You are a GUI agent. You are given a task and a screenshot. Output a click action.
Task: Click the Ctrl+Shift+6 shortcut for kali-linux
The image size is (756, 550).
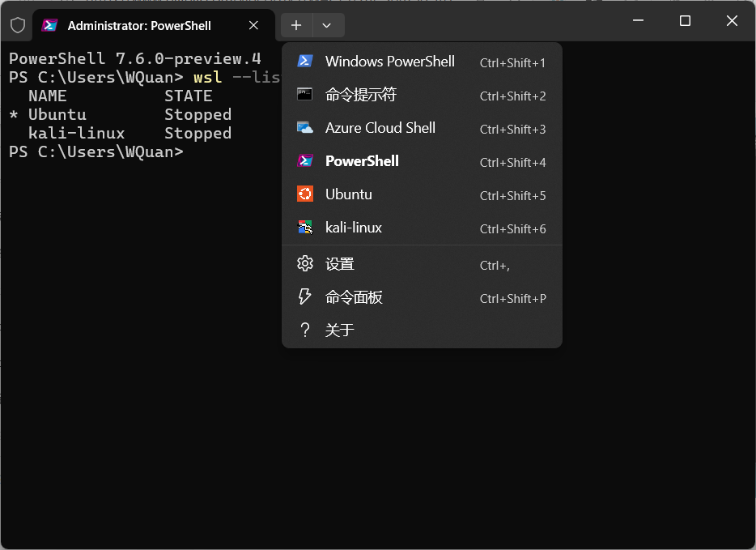[x=512, y=228]
